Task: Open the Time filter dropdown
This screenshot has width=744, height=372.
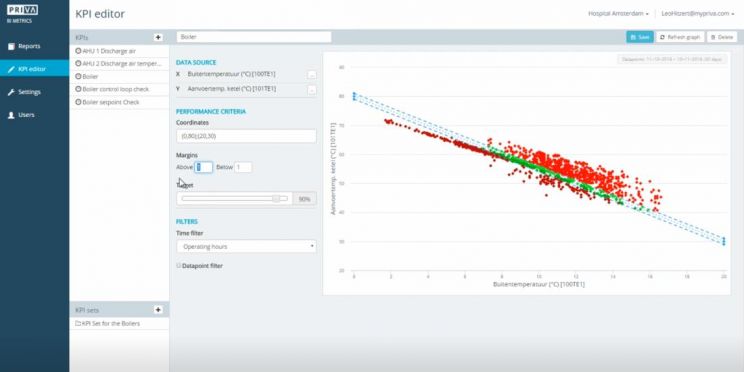Action: [x=246, y=247]
